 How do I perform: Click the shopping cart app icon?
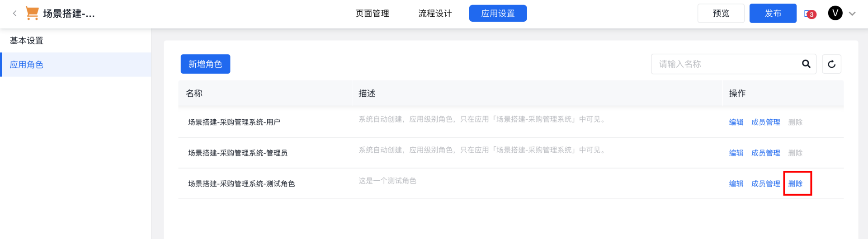32,13
